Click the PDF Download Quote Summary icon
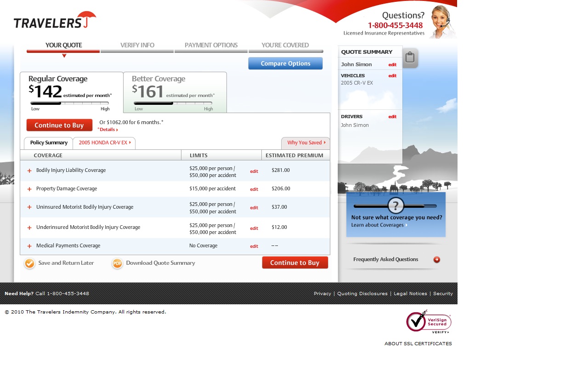Screen dimensions: 588x382 click(117, 263)
